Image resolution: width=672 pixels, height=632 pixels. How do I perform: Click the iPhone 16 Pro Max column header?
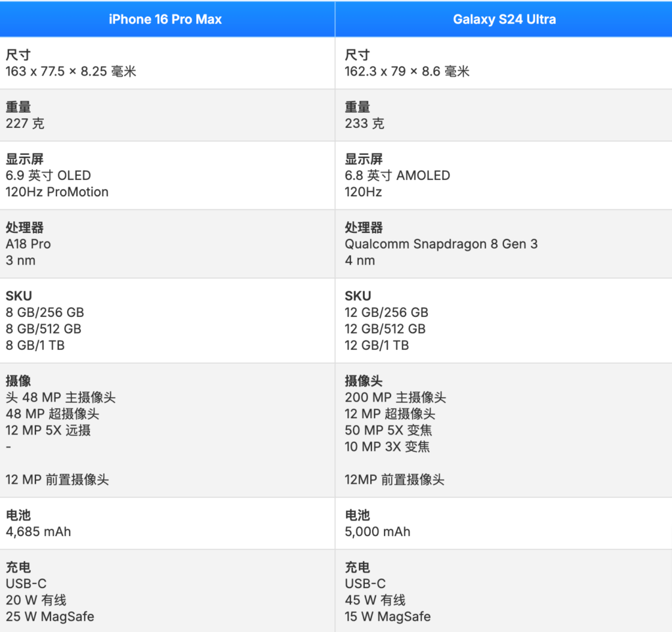165,20
